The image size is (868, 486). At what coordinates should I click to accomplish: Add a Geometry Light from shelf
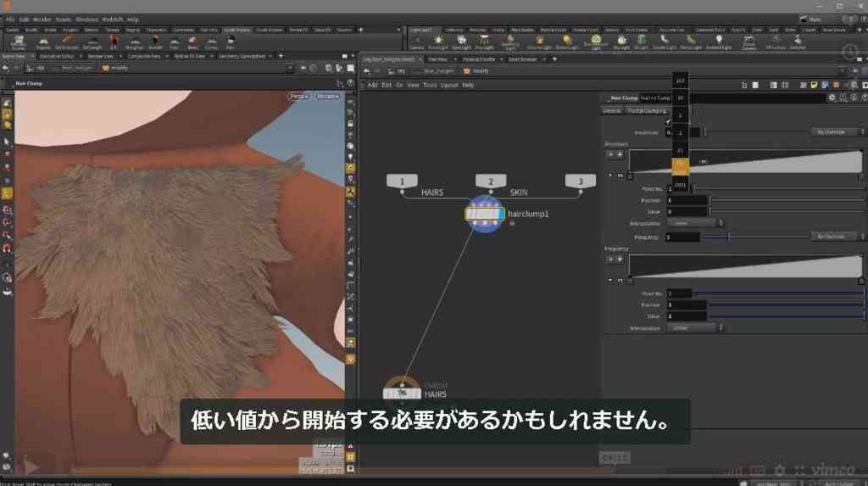click(x=509, y=42)
